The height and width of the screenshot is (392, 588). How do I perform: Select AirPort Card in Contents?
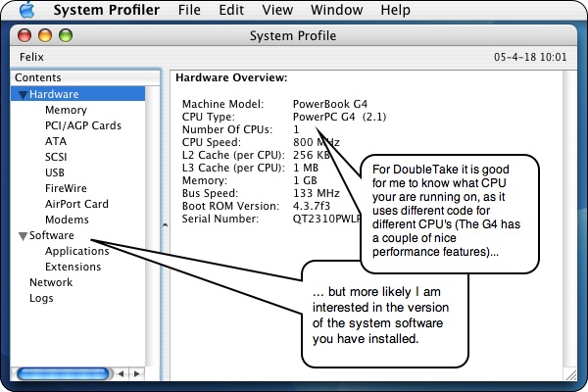coord(76,204)
